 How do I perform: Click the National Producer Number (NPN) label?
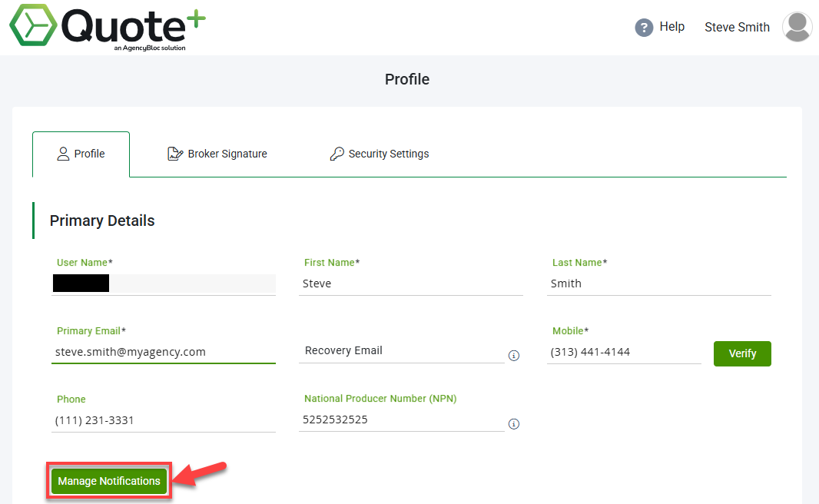tap(380, 399)
